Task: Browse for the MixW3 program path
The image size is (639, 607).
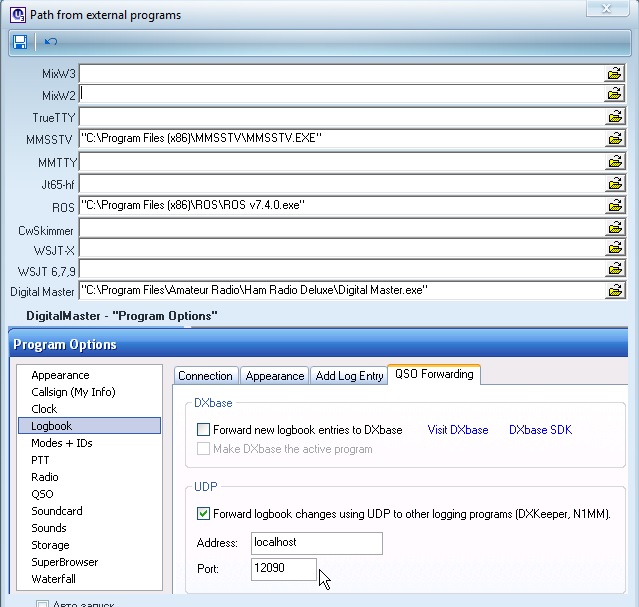Action: 614,74
